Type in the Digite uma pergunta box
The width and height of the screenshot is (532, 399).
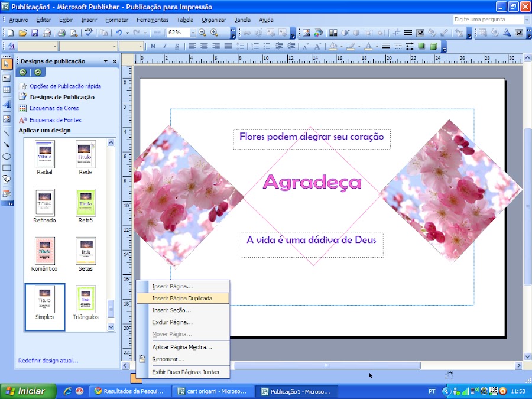click(488, 20)
